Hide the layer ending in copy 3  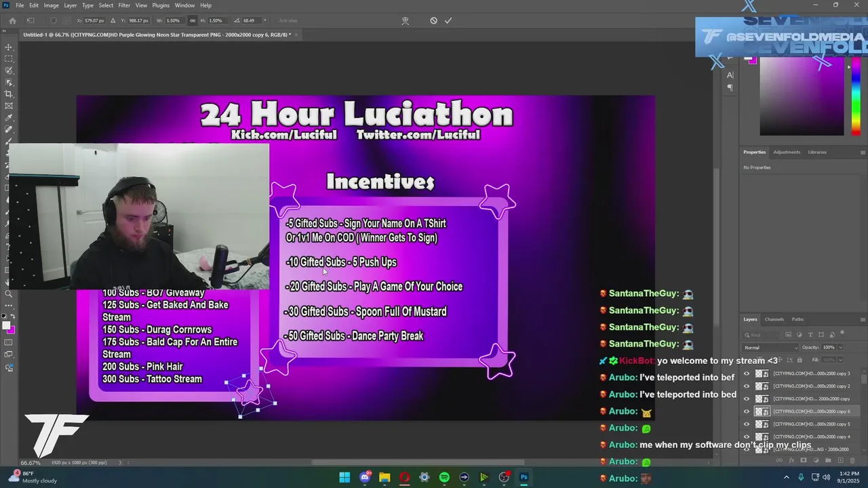point(747,373)
